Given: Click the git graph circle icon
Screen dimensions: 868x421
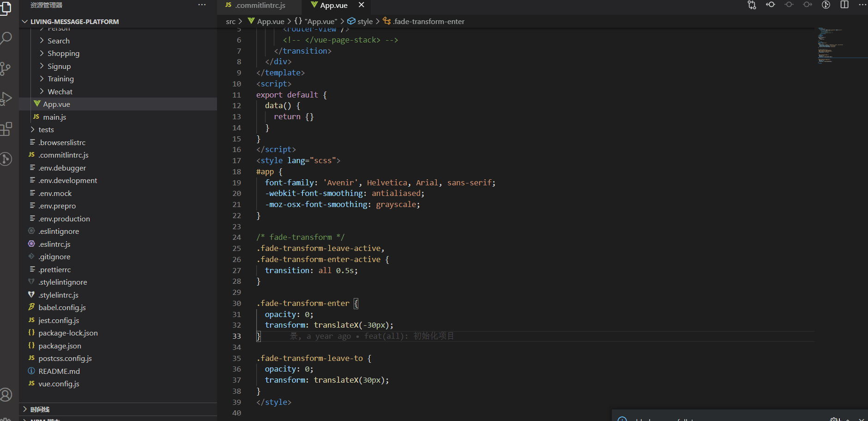Looking at the screenshot, I should tap(826, 5).
